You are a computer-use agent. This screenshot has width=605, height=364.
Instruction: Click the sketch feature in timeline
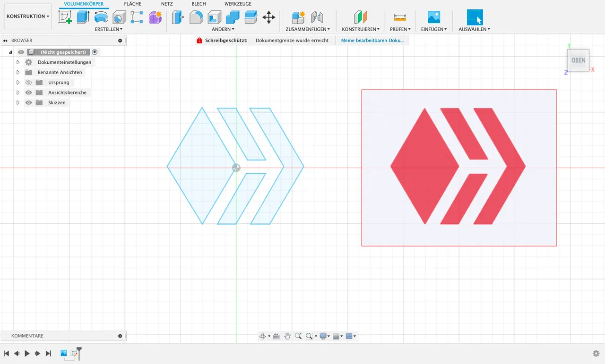pos(74,353)
